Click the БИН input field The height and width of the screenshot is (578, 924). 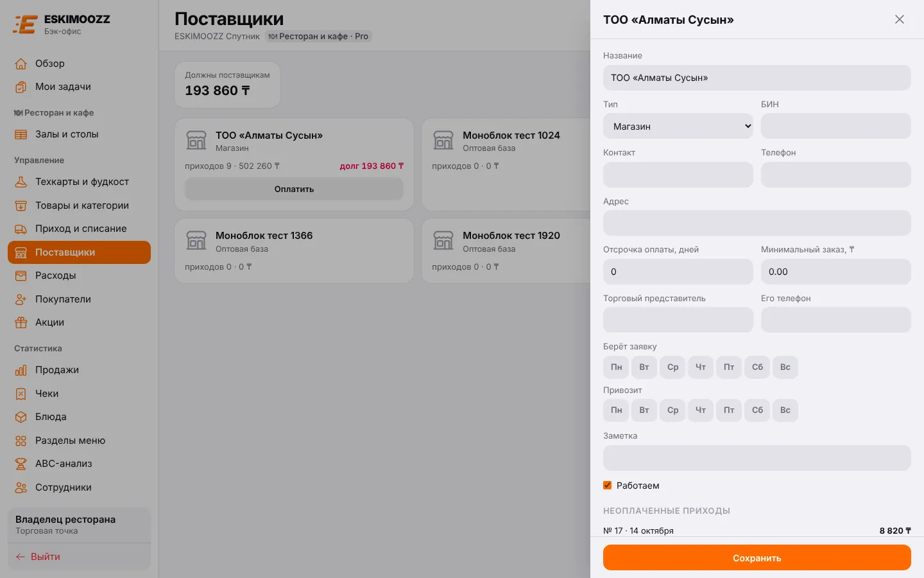pyautogui.click(x=836, y=127)
